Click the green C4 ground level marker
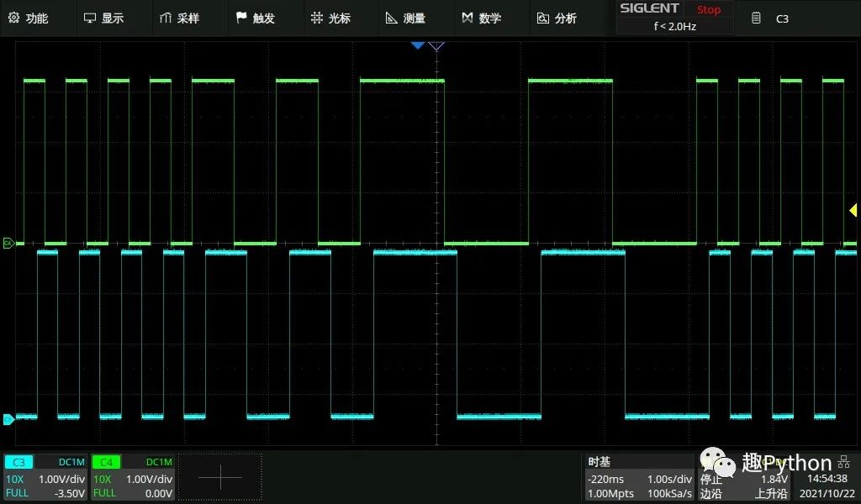Viewport: 861px width, 504px height. (x=8, y=243)
